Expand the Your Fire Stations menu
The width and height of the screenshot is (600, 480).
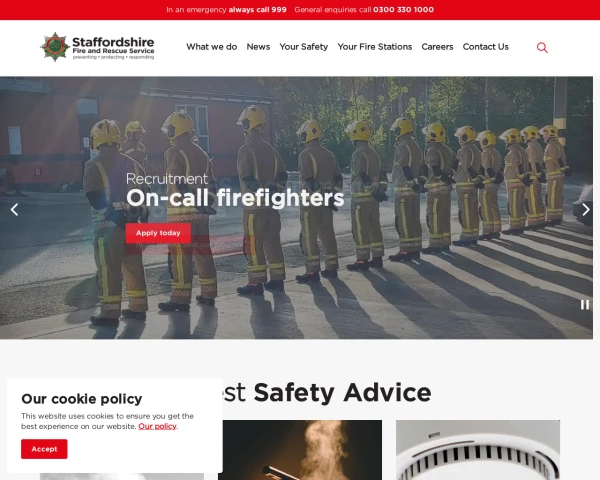pos(375,47)
